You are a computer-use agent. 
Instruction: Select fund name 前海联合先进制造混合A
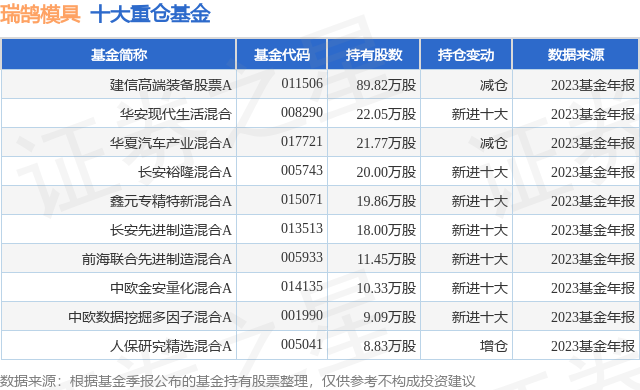pos(157,259)
